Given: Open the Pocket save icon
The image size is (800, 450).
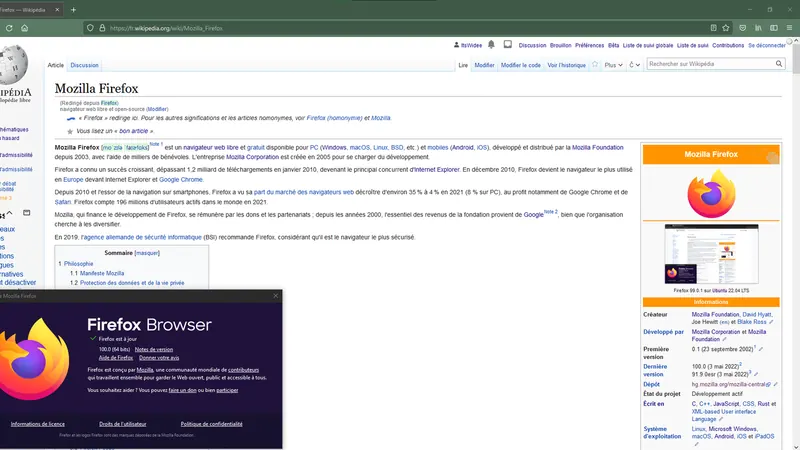Looking at the screenshot, I should pos(743,28).
